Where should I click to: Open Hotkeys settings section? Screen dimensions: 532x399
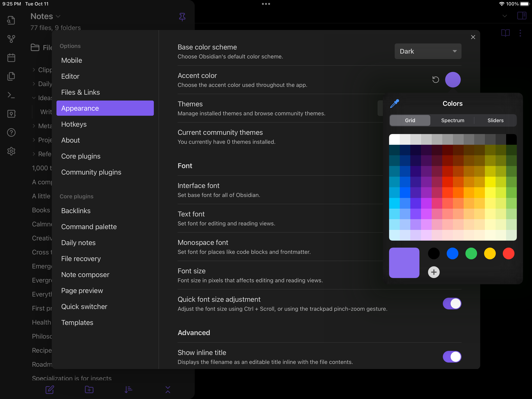point(74,124)
